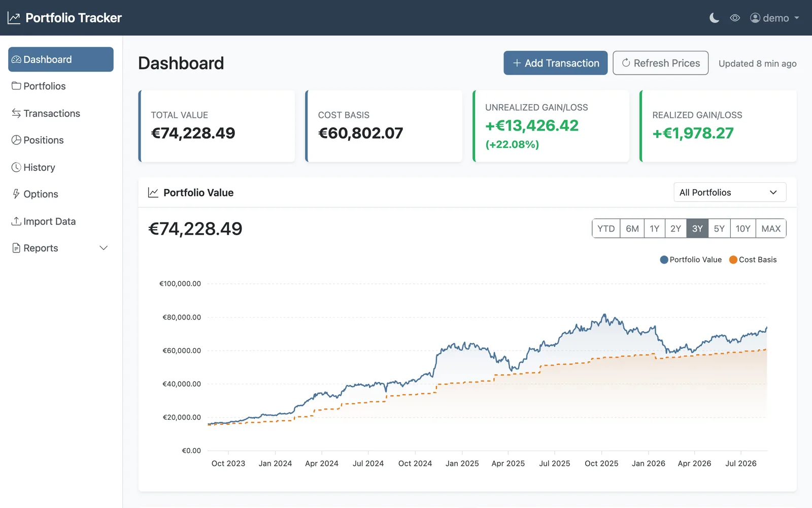Click the Import Data upload icon
Screen dimensions: 812x508
16,221
